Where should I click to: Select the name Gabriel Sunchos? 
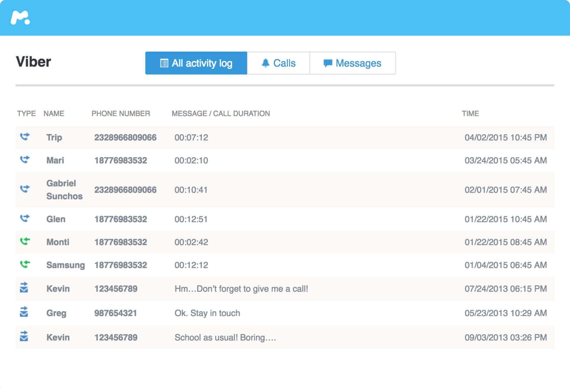64,190
